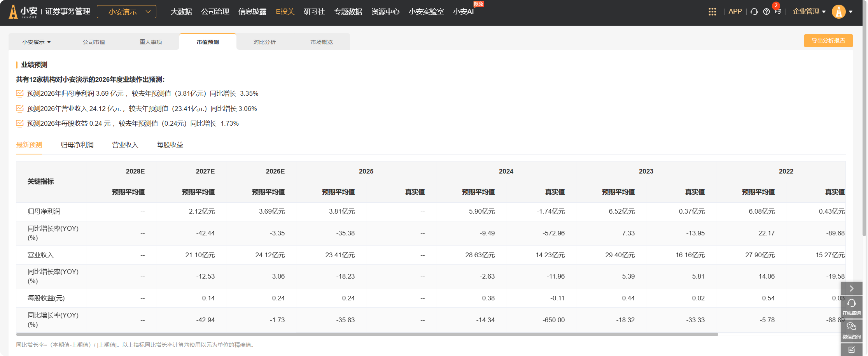Select the 最新预测 sub-tab
The image size is (868, 356).
click(x=29, y=145)
